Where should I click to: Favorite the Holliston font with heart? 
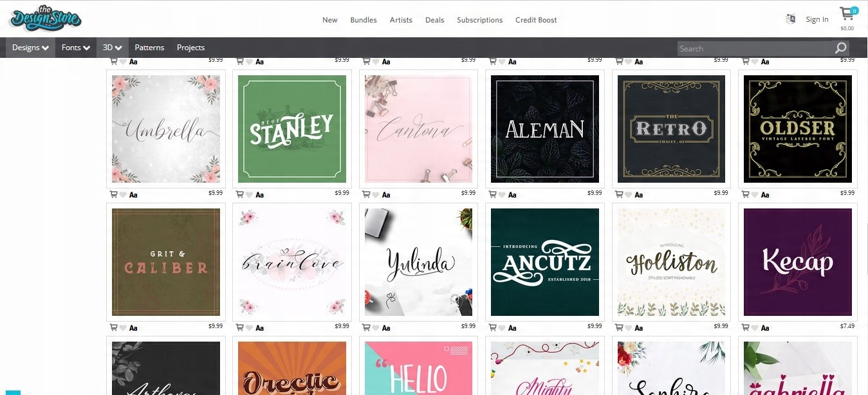pos(628,328)
